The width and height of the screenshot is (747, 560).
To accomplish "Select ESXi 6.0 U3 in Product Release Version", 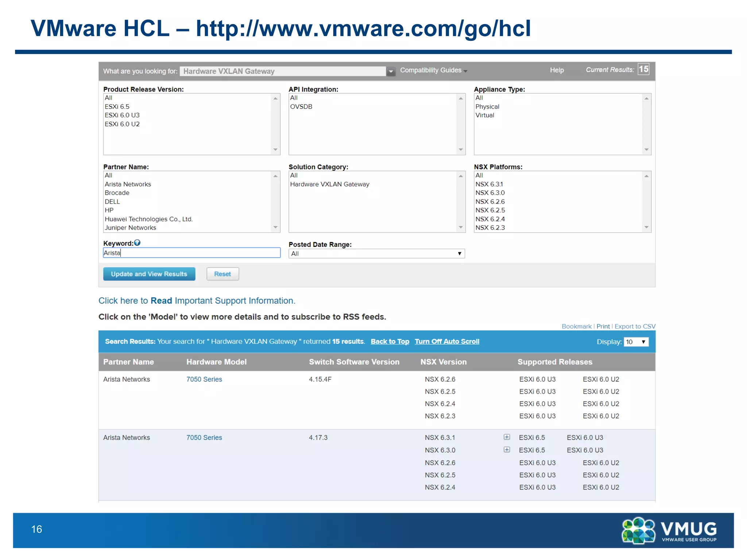I will [x=122, y=115].
